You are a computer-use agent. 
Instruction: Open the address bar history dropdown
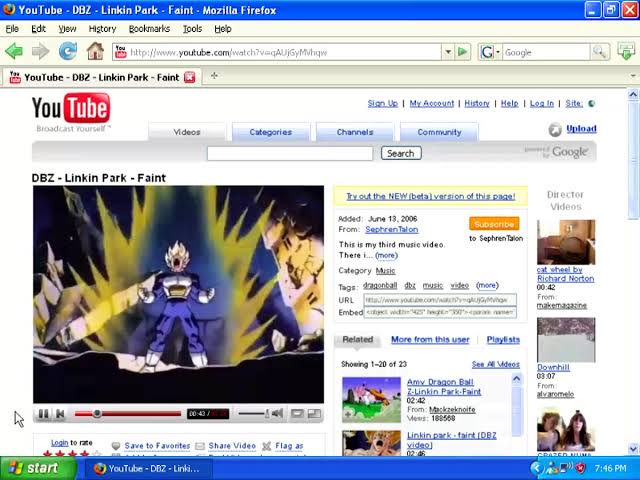click(x=448, y=52)
